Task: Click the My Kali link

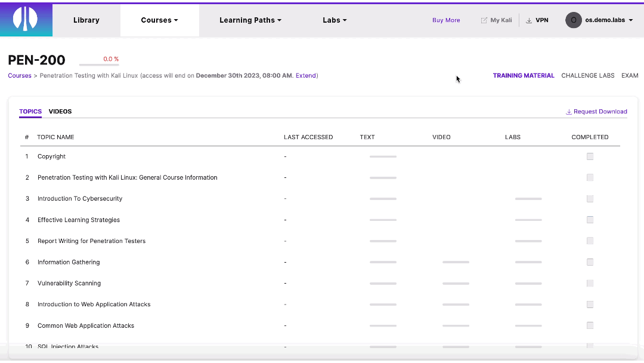Action: coord(501,20)
